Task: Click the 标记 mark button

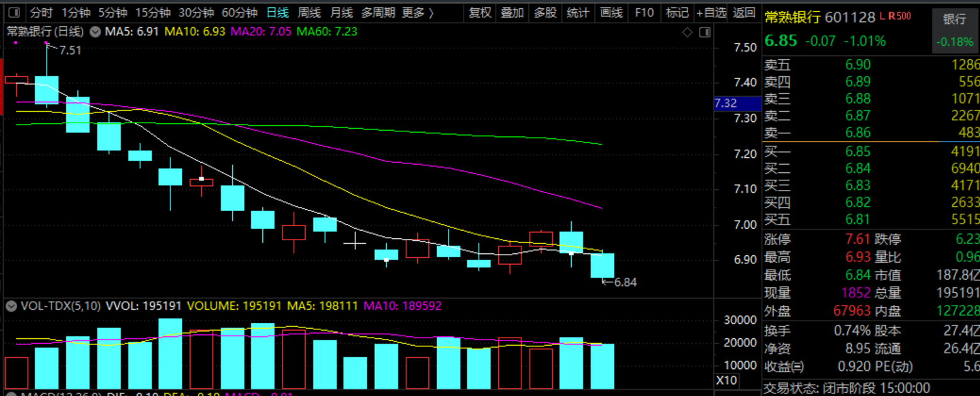Action: [x=677, y=13]
